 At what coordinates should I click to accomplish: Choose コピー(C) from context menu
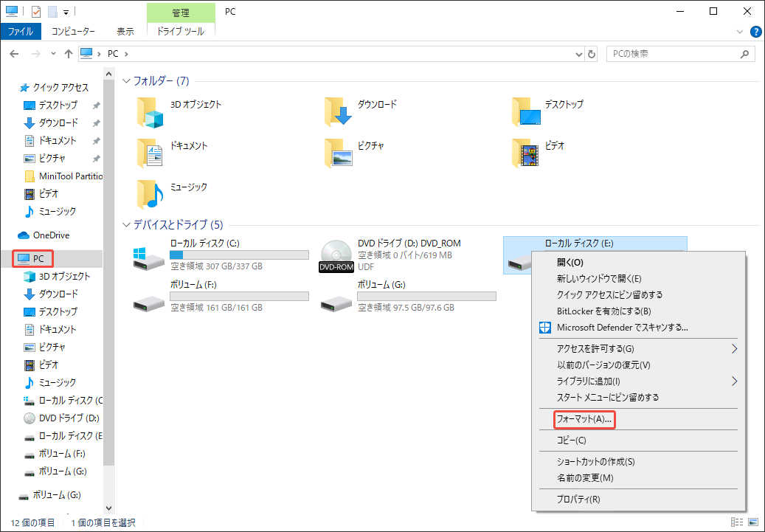pyautogui.click(x=571, y=441)
